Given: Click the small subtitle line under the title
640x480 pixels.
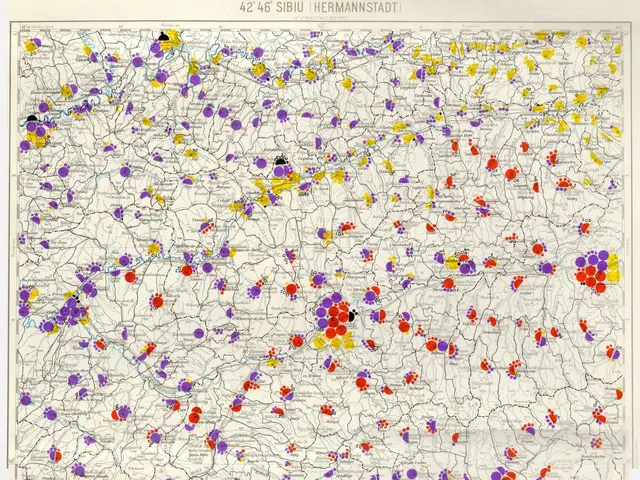Looking at the screenshot, I should [320, 17].
